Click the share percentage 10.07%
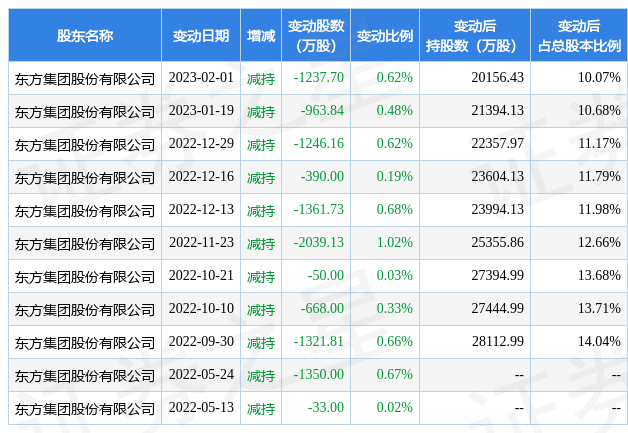 tap(599, 77)
